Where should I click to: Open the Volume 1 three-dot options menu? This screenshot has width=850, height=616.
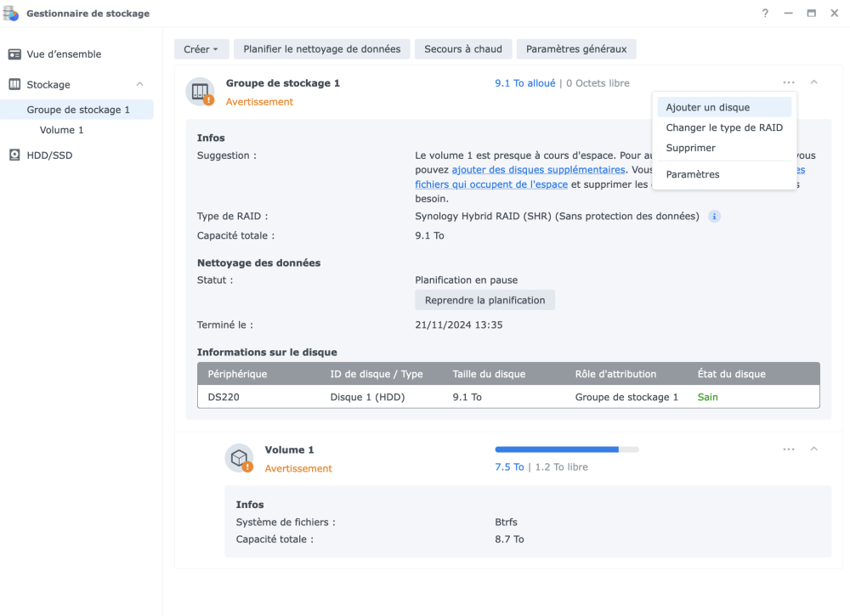[789, 449]
